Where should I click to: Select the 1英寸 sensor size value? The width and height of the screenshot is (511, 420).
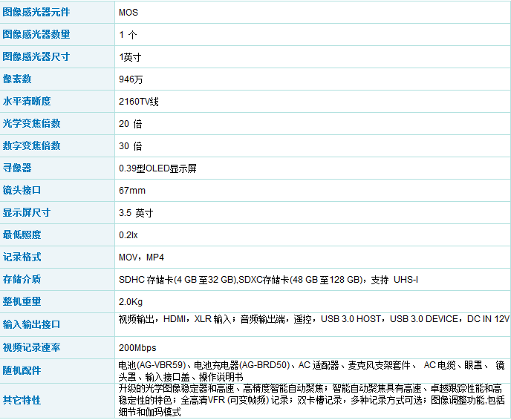(131, 57)
